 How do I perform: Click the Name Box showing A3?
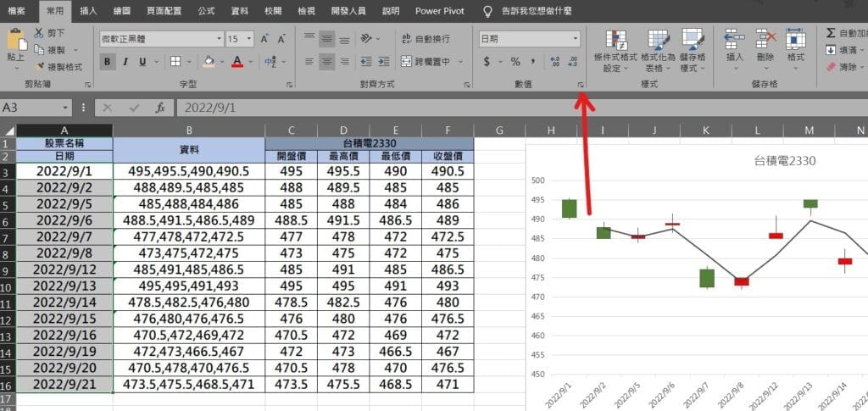36,108
